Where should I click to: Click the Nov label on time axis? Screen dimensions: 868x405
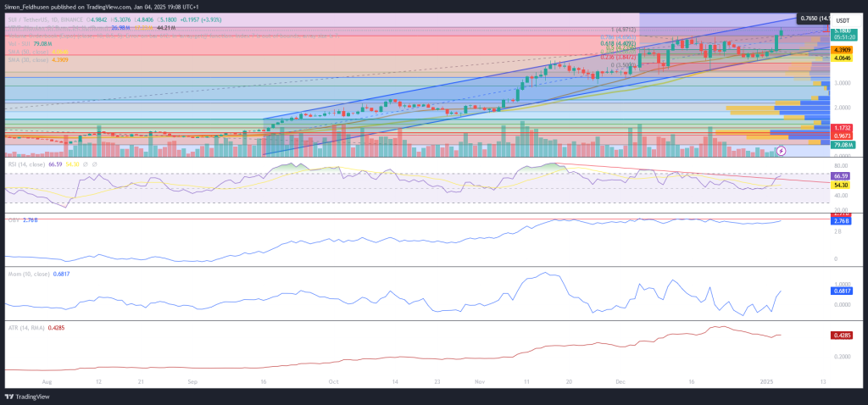480,382
